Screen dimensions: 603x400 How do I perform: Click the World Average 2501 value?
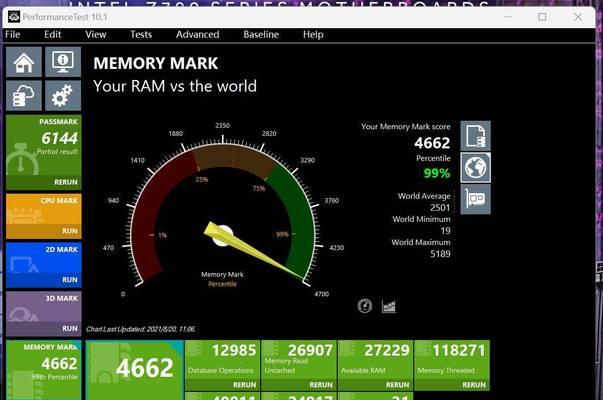pos(440,208)
